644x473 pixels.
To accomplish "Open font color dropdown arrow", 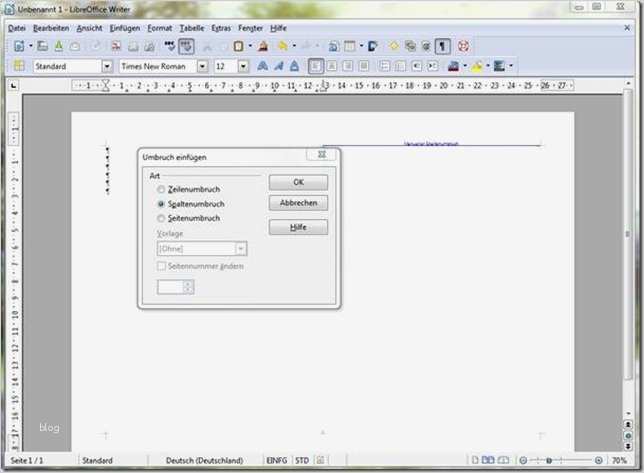I will point(465,66).
